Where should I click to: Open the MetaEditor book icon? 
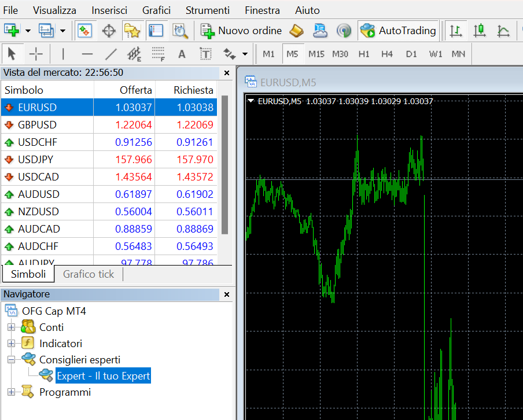pyautogui.click(x=296, y=31)
